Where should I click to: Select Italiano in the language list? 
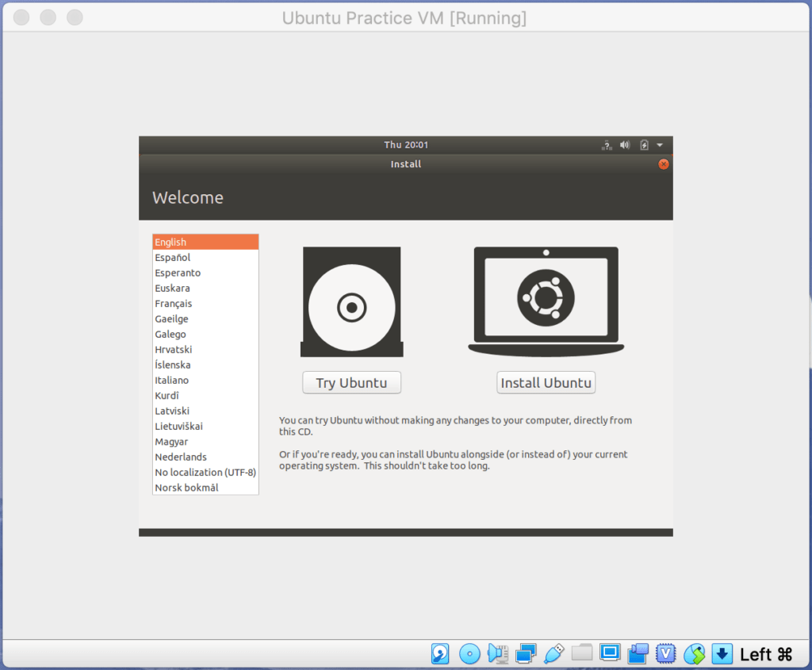[205, 380]
